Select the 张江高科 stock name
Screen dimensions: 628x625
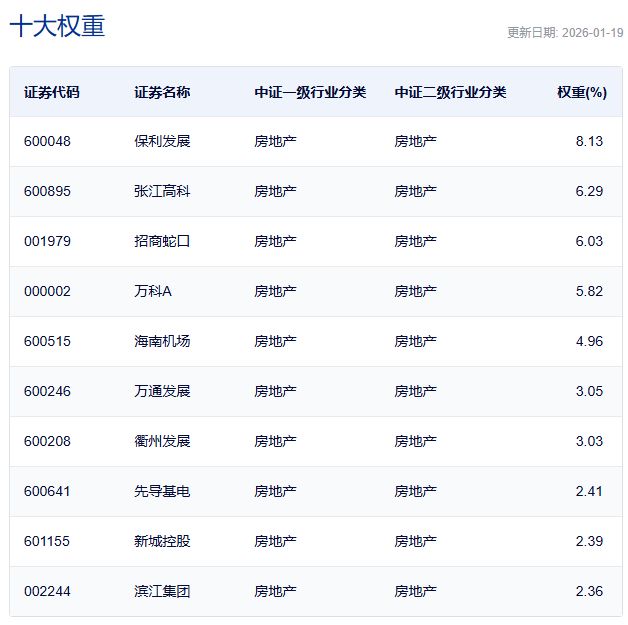(162, 191)
